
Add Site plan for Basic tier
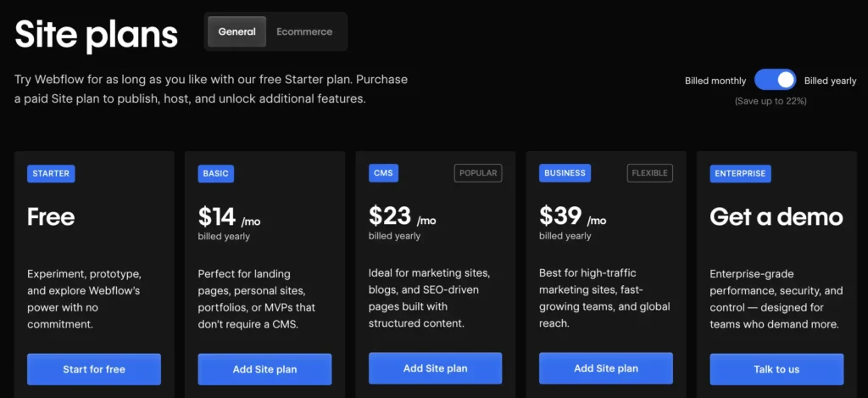pyautogui.click(x=264, y=369)
